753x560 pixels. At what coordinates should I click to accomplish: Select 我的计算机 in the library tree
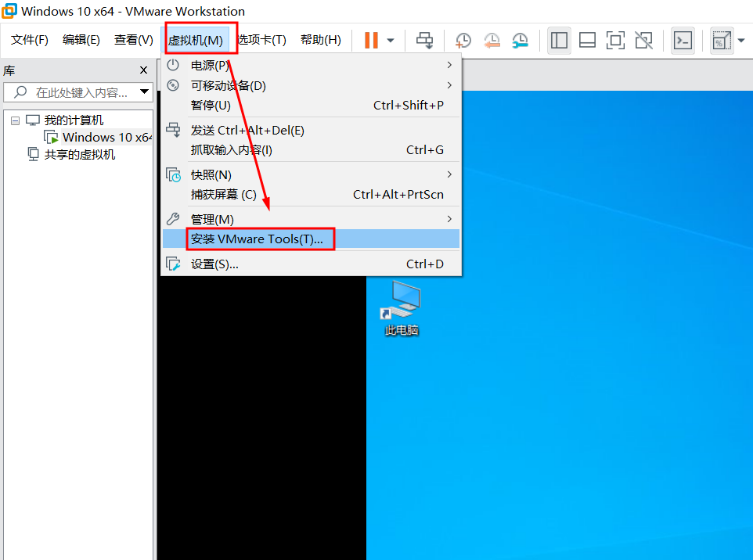coord(74,120)
